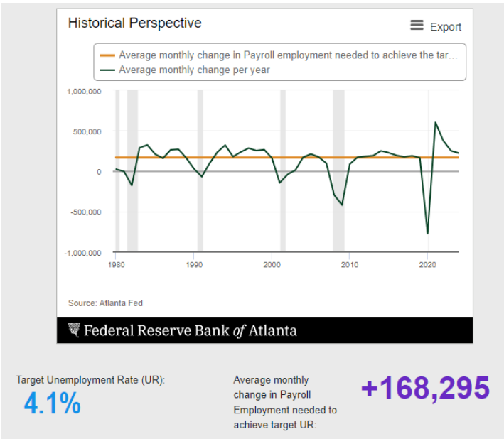This screenshot has height=439, width=504.
Task: Click the hamburger Export menu icon
Action: click(x=417, y=26)
